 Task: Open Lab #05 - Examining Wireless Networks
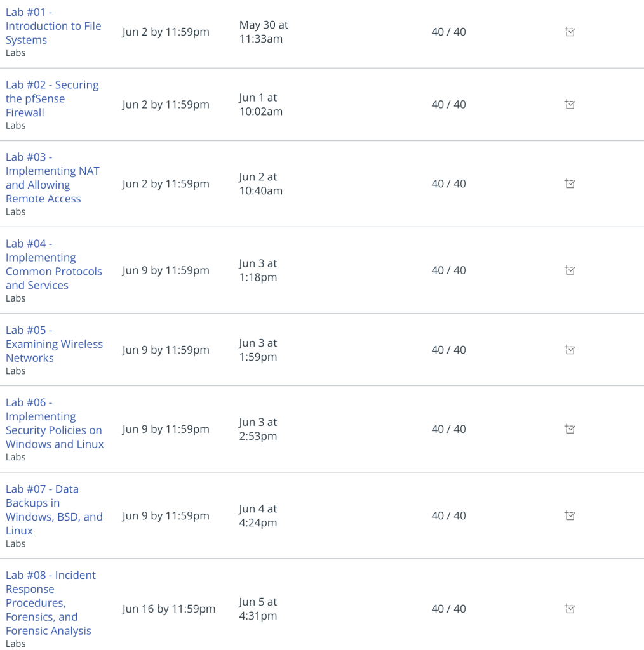tap(54, 344)
